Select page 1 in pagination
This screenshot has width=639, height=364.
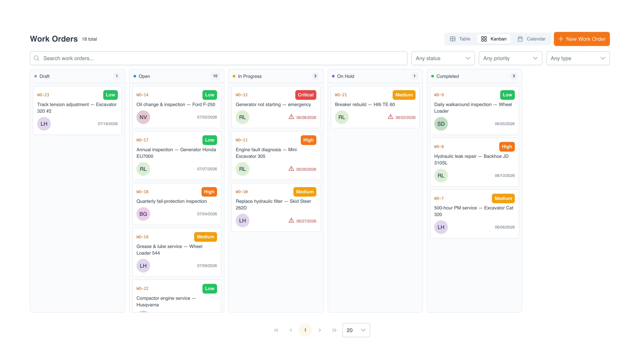click(x=305, y=330)
